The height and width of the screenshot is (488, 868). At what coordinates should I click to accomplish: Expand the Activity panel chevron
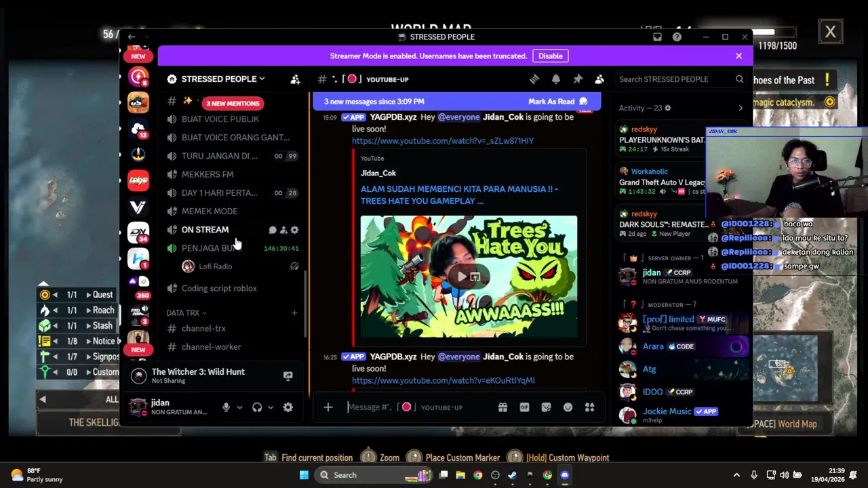click(x=741, y=108)
